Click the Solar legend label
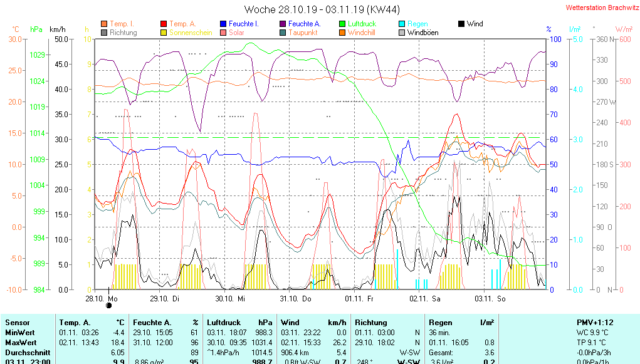This screenshot has height=364, width=640. click(x=236, y=33)
